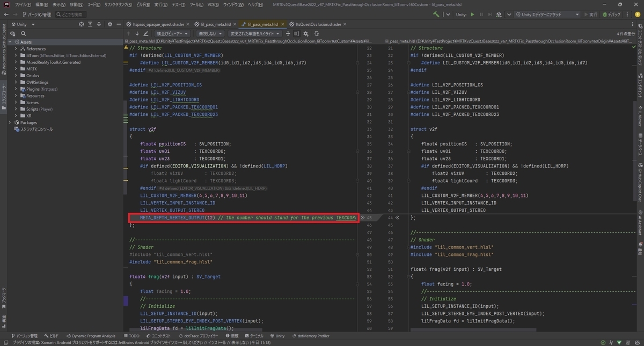Toggle the collapse unchanged fragments icon
Screen dimensions: 644x346
pos(287,33)
